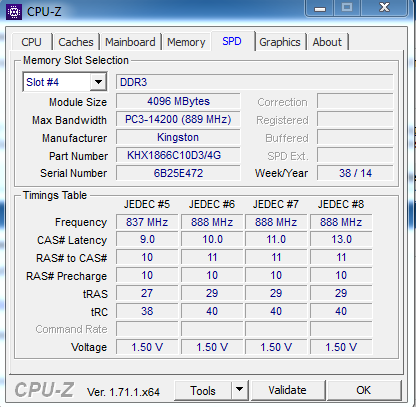This screenshot has height=407, width=416.
Task: Select the 4096 MBytes module size value
Action: click(x=178, y=101)
